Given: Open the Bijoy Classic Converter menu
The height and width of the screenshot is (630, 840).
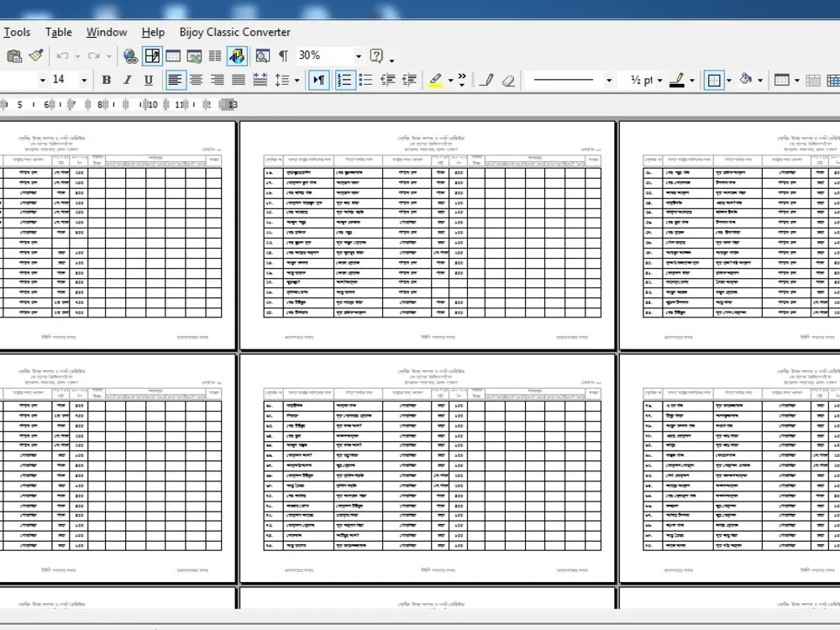Looking at the screenshot, I should [x=234, y=32].
